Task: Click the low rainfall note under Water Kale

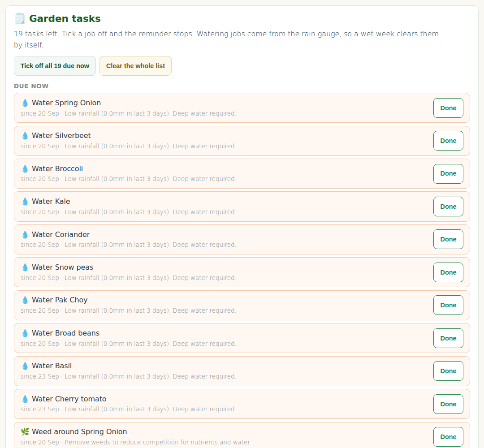Action: pos(150,212)
